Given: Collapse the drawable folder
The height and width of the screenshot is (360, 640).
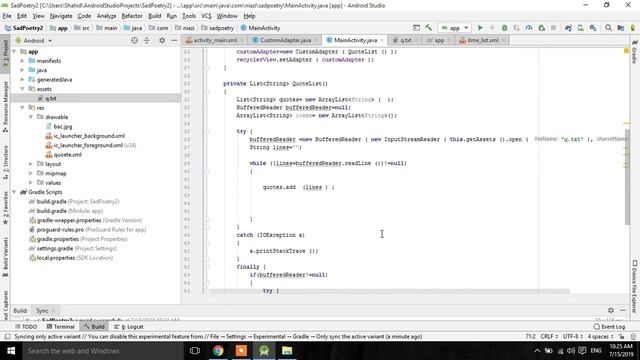Looking at the screenshot, I should (31, 117).
